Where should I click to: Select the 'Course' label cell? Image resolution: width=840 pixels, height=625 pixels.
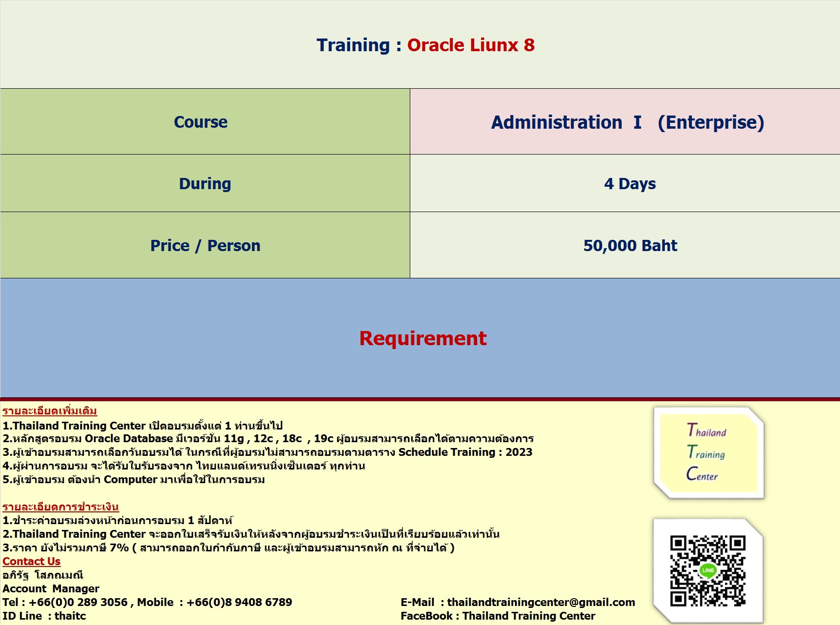(x=205, y=121)
